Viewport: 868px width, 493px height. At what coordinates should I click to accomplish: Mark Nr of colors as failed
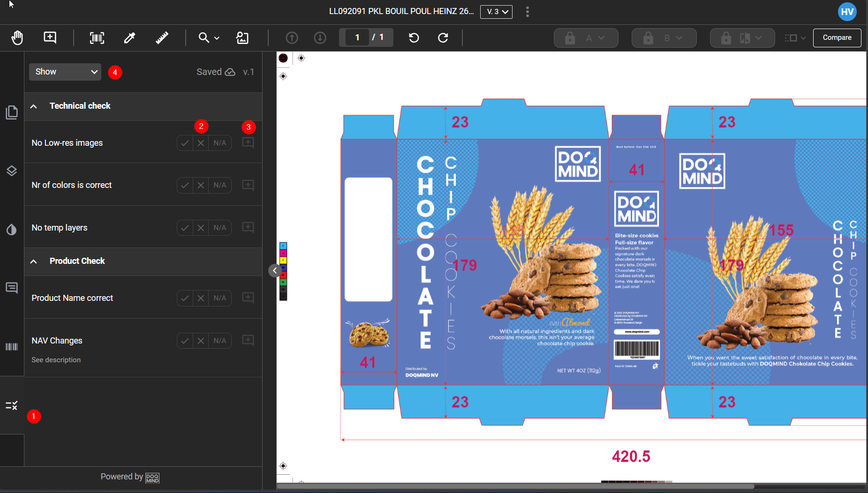(201, 185)
